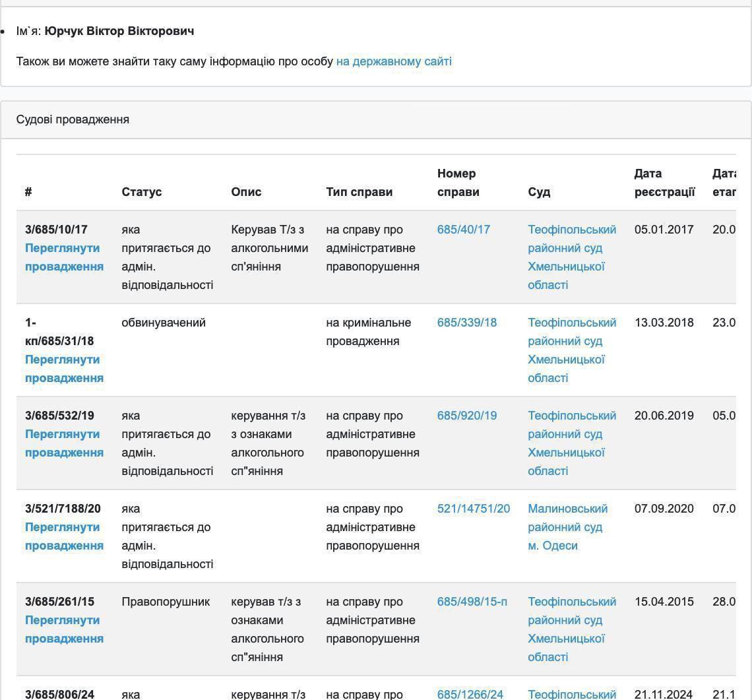View proceedings for case 3/685/532/19
Screen dimensions: 752x700
[x=64, y=443]
